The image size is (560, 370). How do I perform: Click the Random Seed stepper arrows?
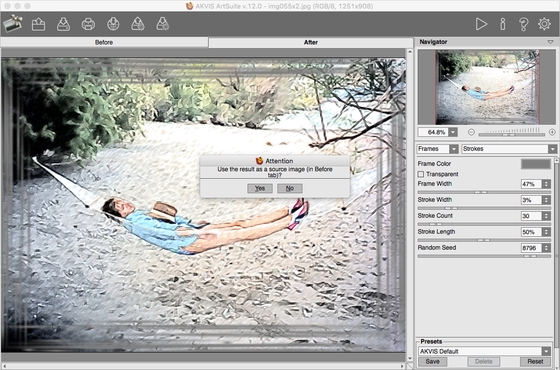[x=546, y=248]
